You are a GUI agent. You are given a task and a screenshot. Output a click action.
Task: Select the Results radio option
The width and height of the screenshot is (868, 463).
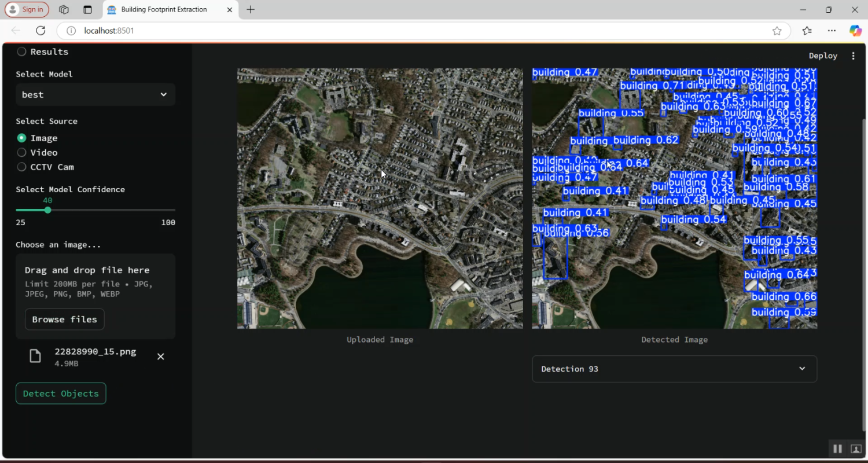[22, 52]
